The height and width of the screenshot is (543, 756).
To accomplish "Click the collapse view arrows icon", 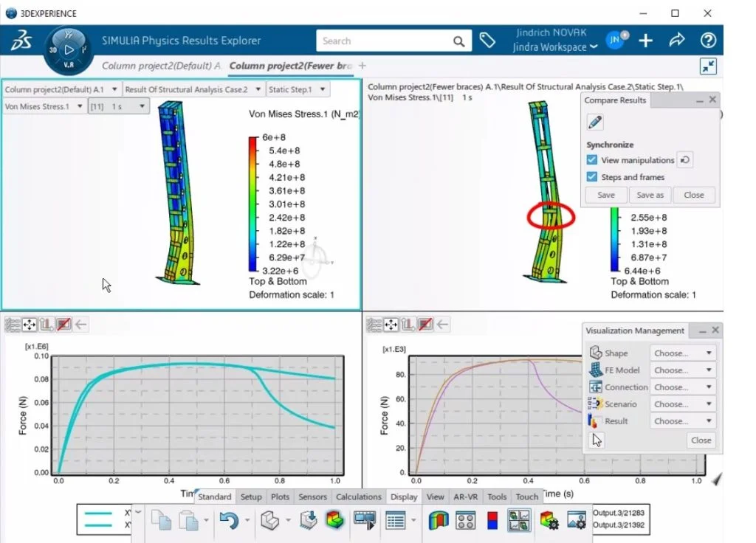I will pos(708,66).
